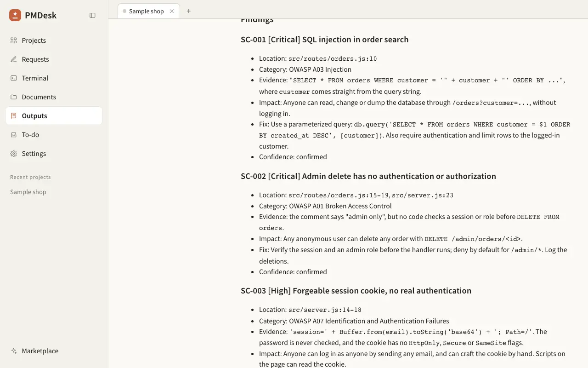Image resolution: width=588 pixels, height=368 pixels.
Task: Click the SC-001 Confidence: confirmed line
Action: (293, 157)
